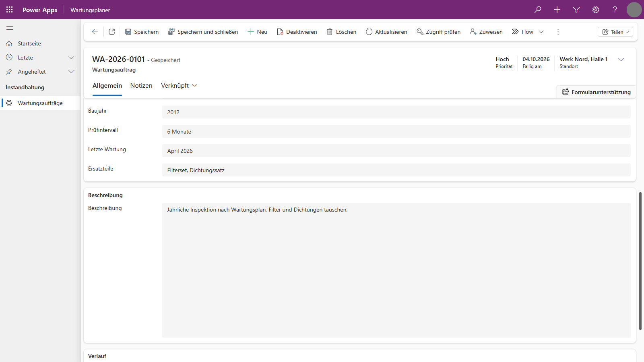Viewport: 644px width, 362px height.
Task: Open the help question mark
Action: pyautogui.click(x=615, y=10)
